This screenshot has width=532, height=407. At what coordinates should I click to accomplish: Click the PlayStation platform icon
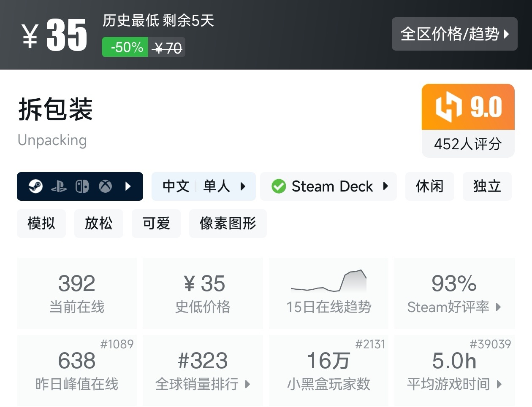click(x=60, y=186)
